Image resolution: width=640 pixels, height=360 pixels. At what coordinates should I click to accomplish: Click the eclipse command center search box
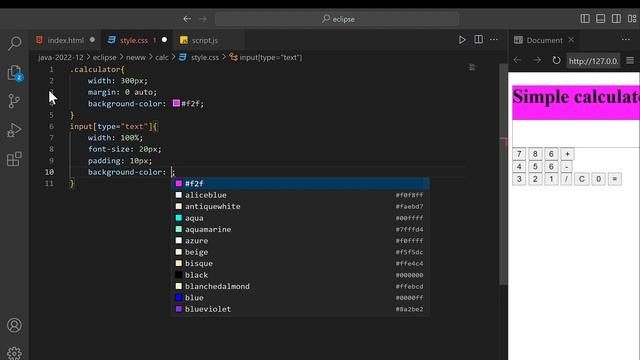(x=337, y=19)
